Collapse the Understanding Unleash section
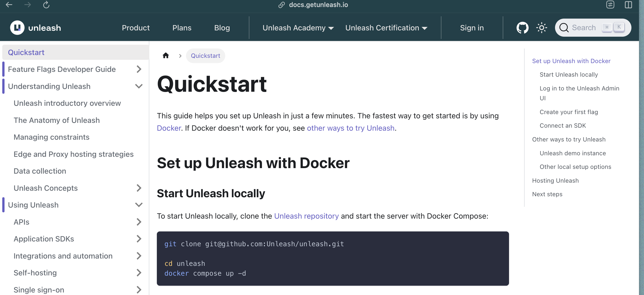Image resolution: width=644 pixels, height=295 pixels. coord(139,86)
